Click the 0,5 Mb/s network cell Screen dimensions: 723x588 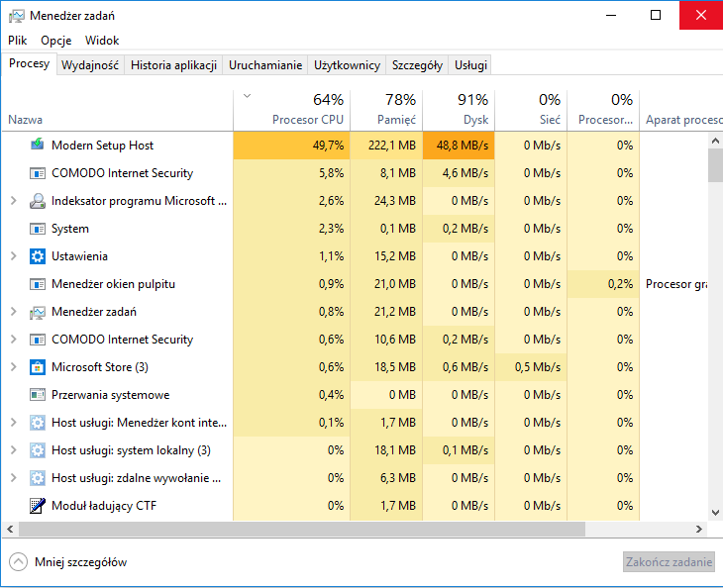[531, 367]
